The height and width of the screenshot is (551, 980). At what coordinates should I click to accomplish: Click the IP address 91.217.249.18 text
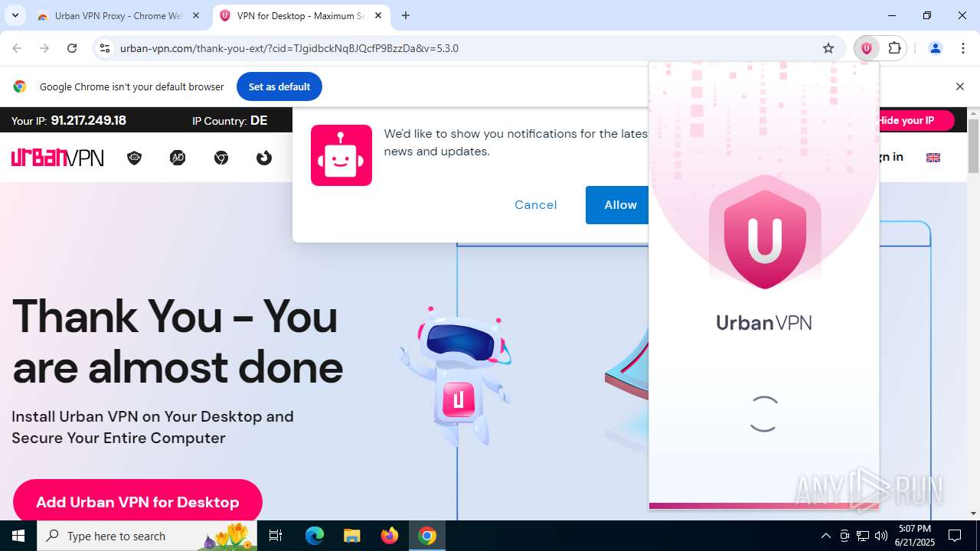coord(88,120)
